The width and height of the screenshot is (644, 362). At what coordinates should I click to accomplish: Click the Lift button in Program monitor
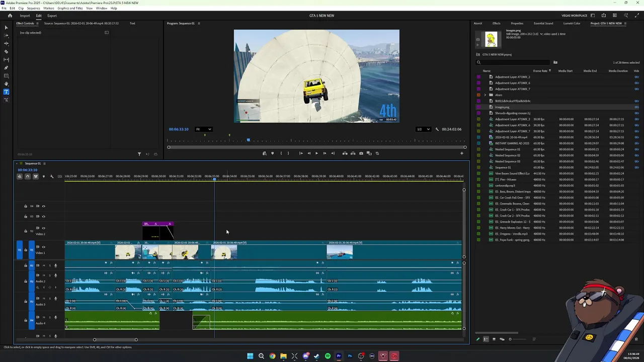tap(345, 153)
